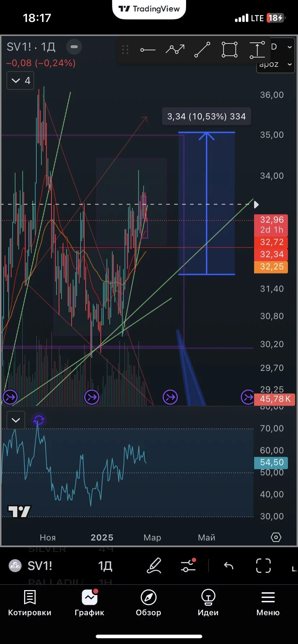Open the TradingView pill at top
Viewport: 298px width, 644px height.
(x=149, y=9)
